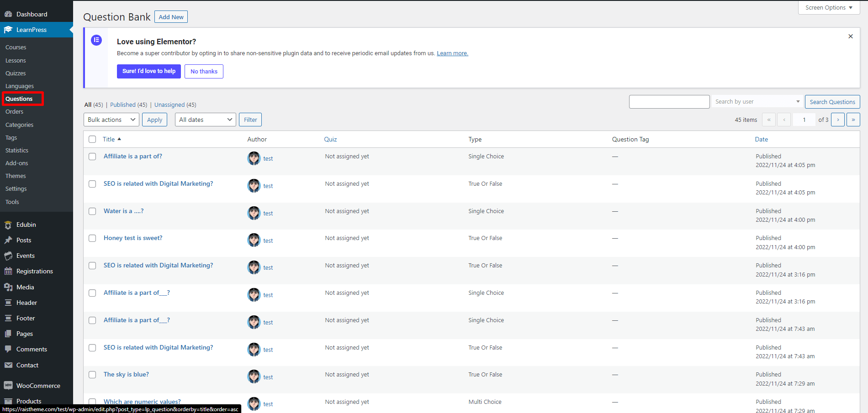Screen dimensions: 868x413
Task: Click the Comments speech bubble icon
Action: (x=8, y=349)
